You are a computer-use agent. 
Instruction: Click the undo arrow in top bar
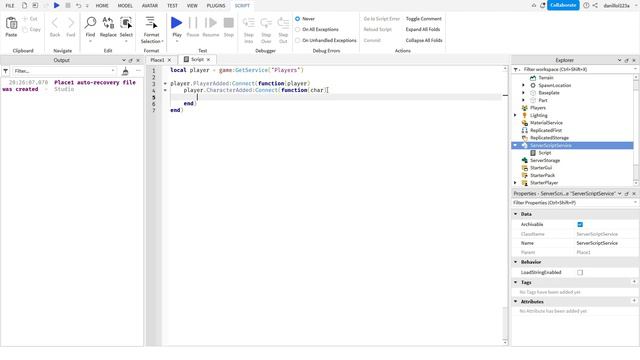[78, 5]
